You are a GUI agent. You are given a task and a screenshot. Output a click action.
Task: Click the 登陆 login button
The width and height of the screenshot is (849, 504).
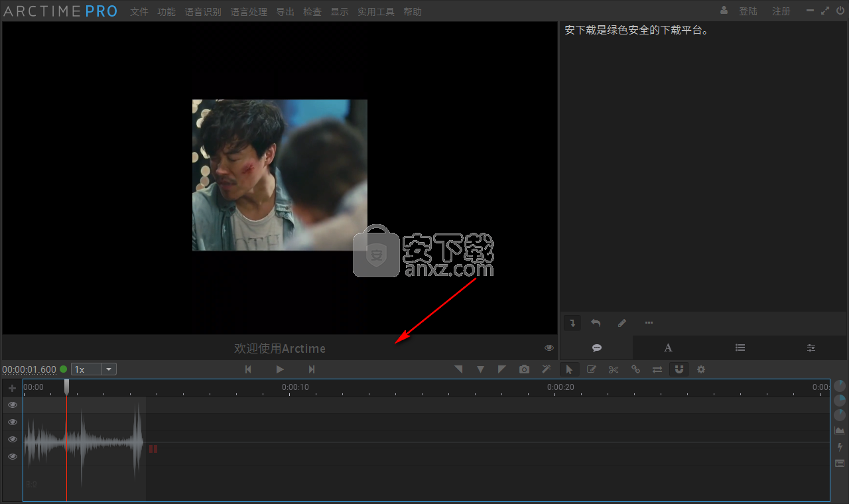[748, 11]
